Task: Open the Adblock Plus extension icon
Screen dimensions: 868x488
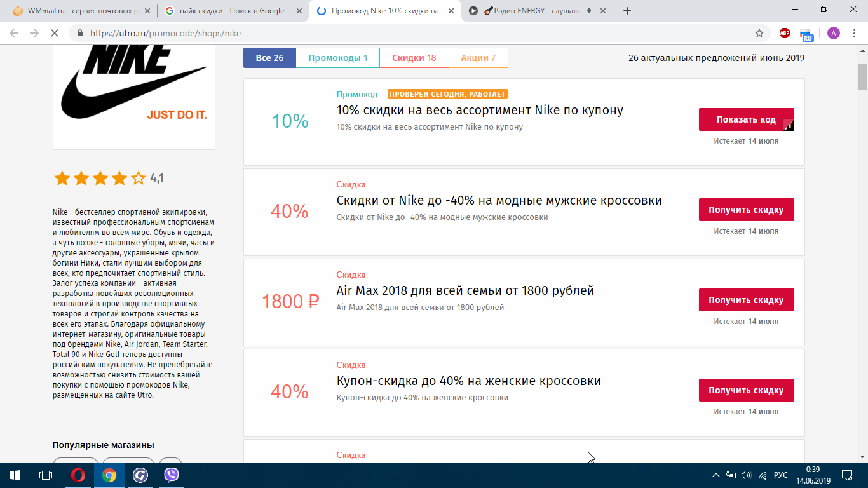Action: tap(785, 33)
